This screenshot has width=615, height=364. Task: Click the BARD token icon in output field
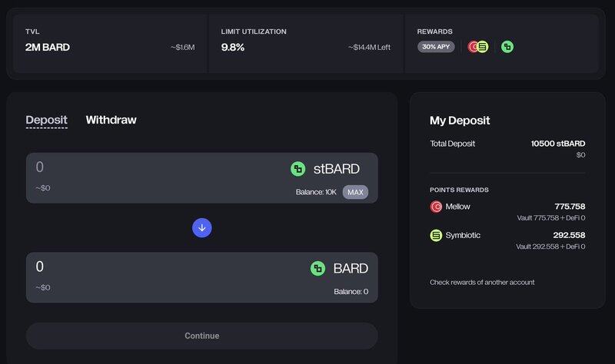click(x=317, y=268)
